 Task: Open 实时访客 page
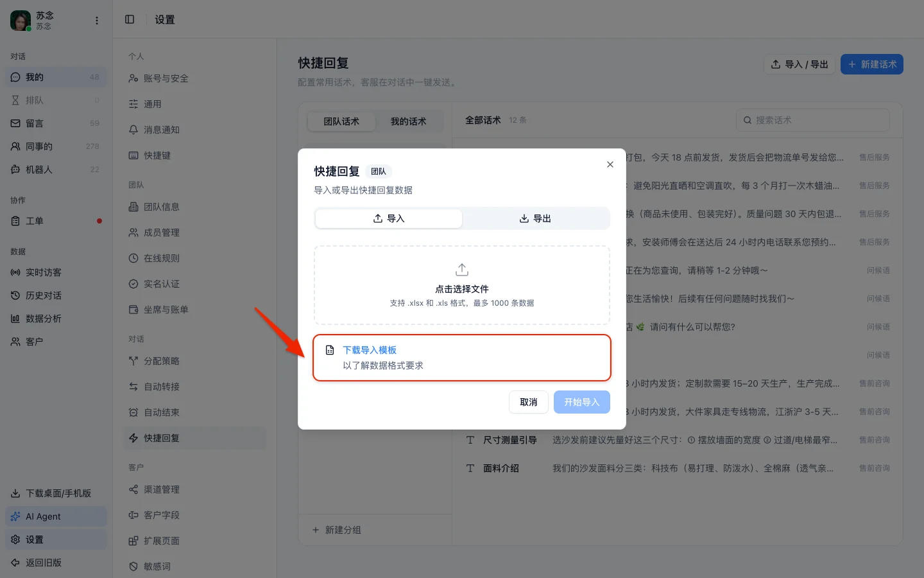[56, 272]
